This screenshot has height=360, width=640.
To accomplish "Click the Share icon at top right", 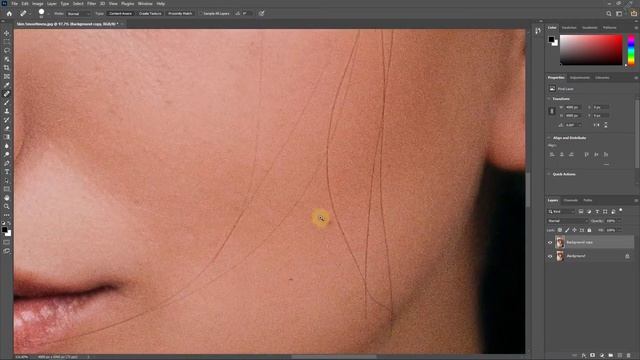I will (x=633, y=13).
